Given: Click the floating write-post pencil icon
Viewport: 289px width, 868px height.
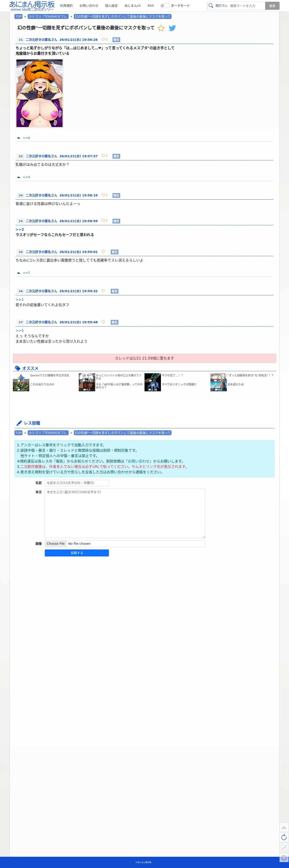Looking at the screenshot, I should coord(284,847).
